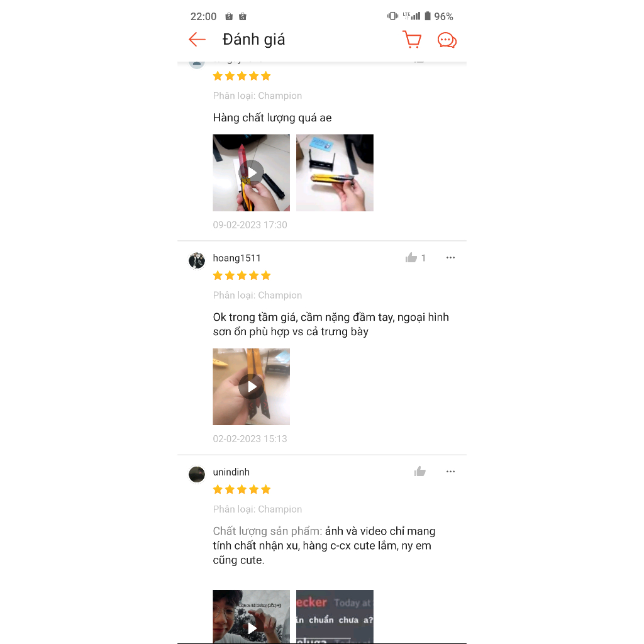This screenshot has width=644, height=644.
Task: Open more options for unindinh's review
Action: pyautogui.click(x=450, y=472)
